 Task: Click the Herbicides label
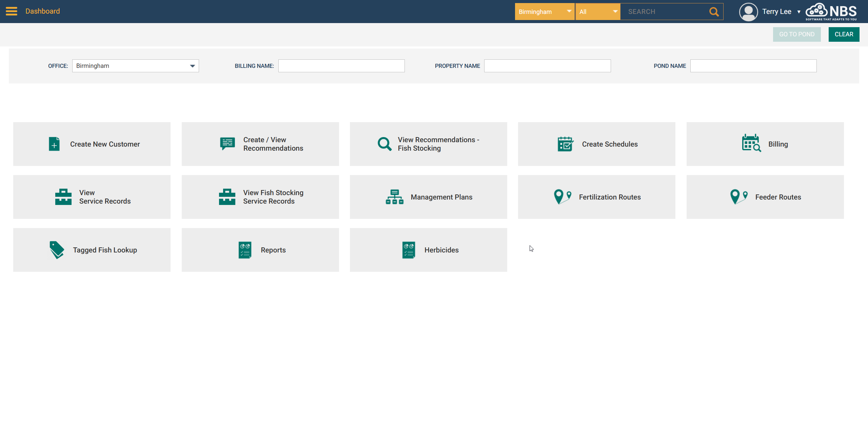point(441,250)
